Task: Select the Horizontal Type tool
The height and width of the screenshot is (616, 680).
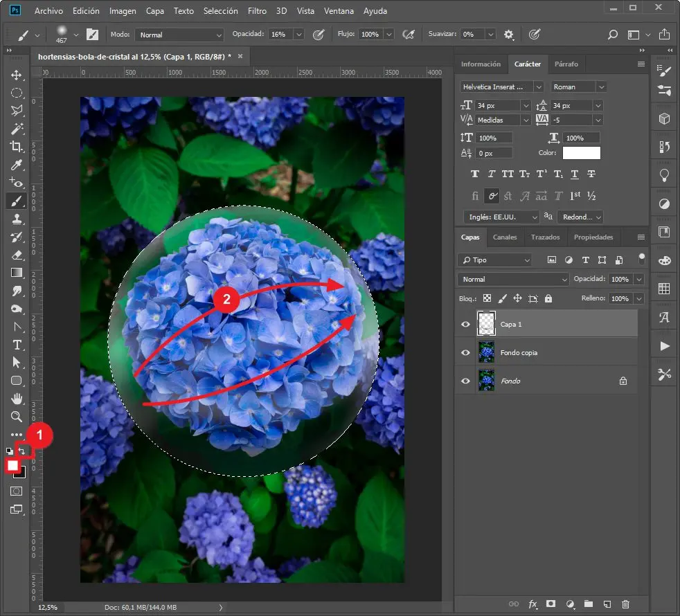Action: click(17, 345)
